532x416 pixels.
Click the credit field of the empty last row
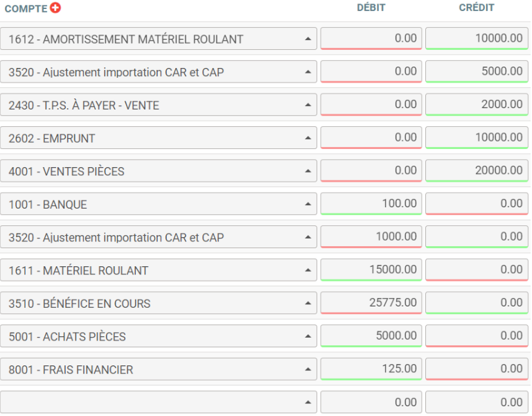coord(477,402)
